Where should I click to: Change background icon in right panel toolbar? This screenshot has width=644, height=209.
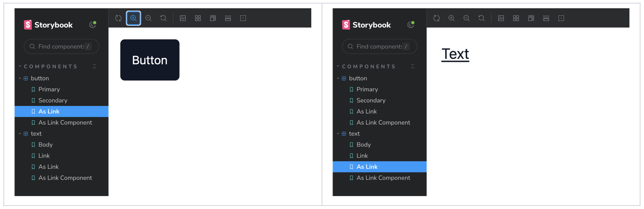click(x=501, y=18)
